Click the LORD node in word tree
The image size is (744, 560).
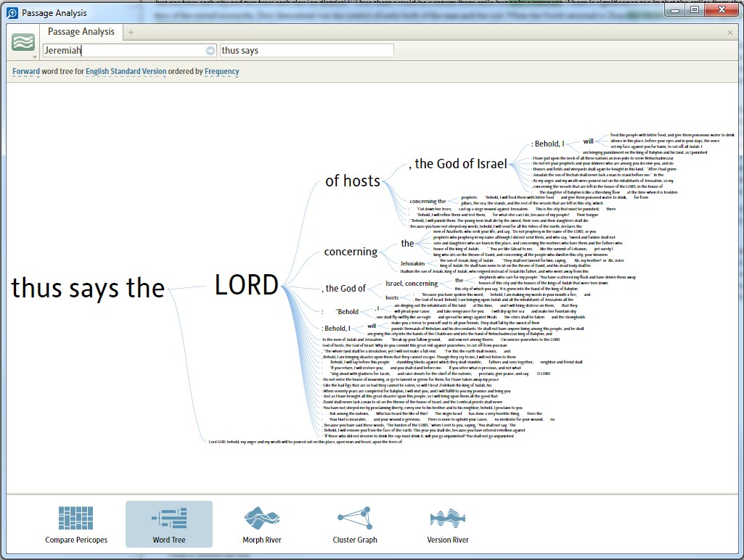pyautogui.click(x=247, y=284)
